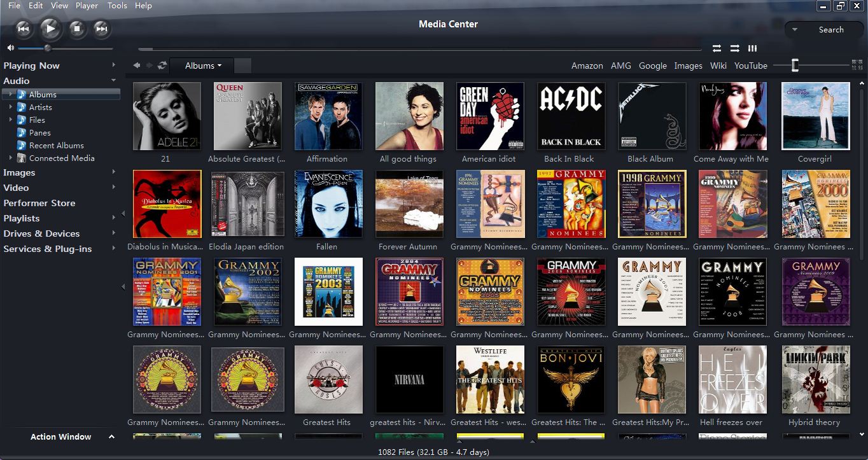868x460 pixels.
Task: Expand the Action Window chevron
Action: tap(111, 436)
